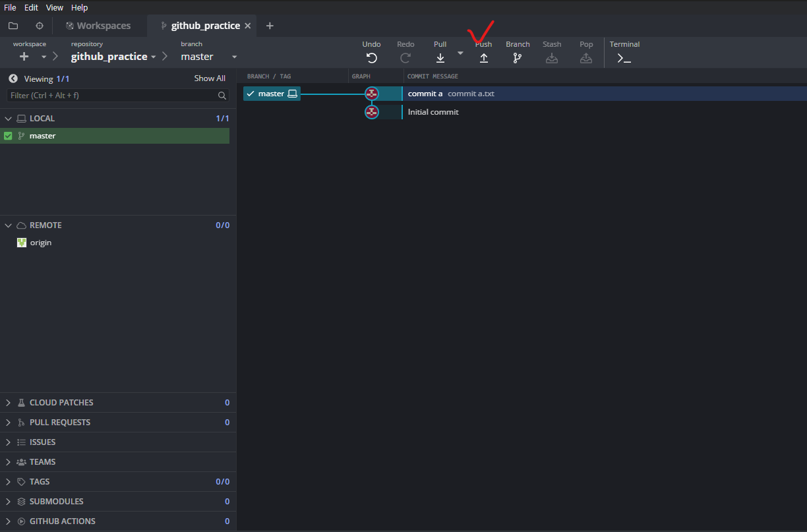Click the flask icon beside CLOUD PATCHES

(x=21, y=403)
